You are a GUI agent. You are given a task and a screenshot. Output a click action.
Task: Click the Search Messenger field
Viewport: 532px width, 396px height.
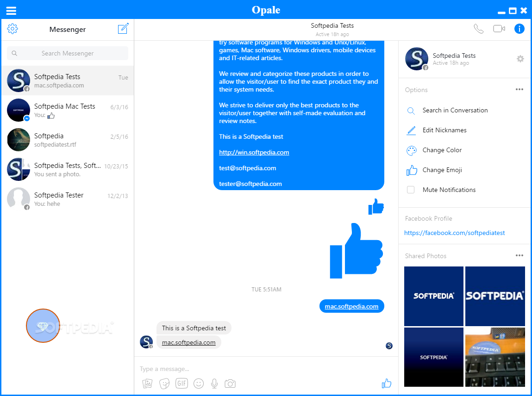click(68, 53)
